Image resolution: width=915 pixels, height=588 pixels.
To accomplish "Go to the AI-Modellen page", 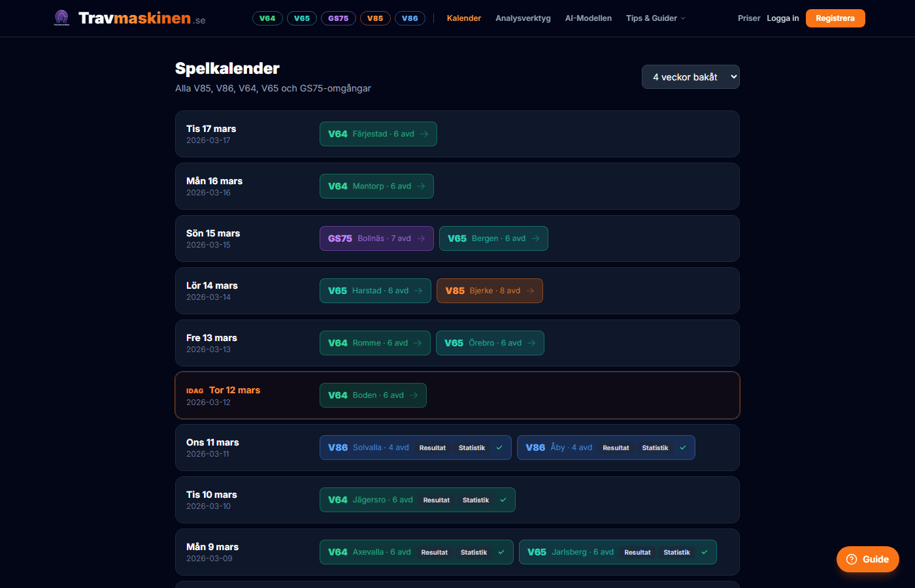I will coord(588,18).
